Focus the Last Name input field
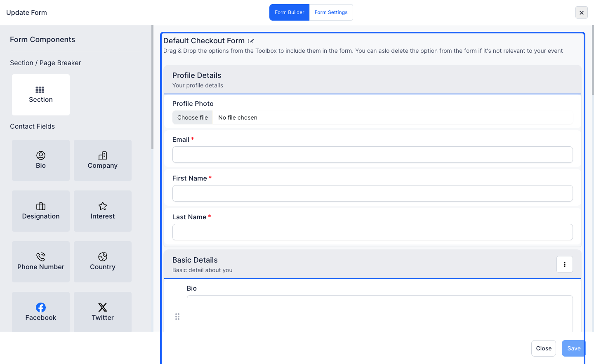 (372, 232)
